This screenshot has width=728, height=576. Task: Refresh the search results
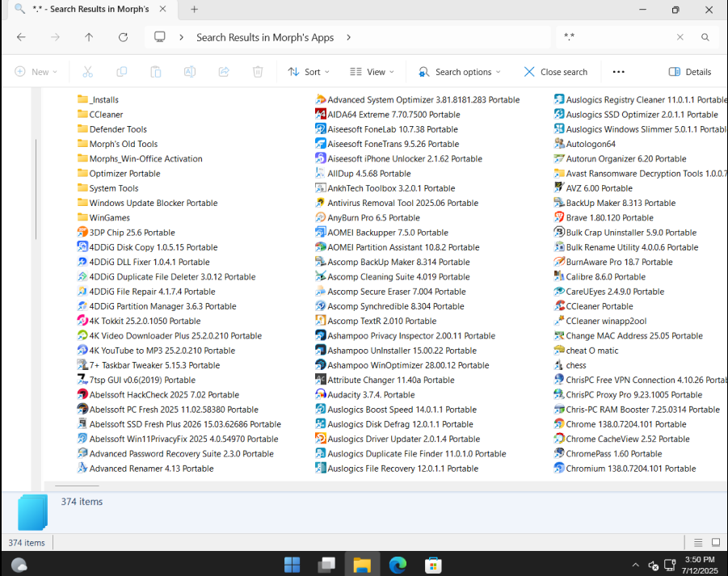[123, 37]
